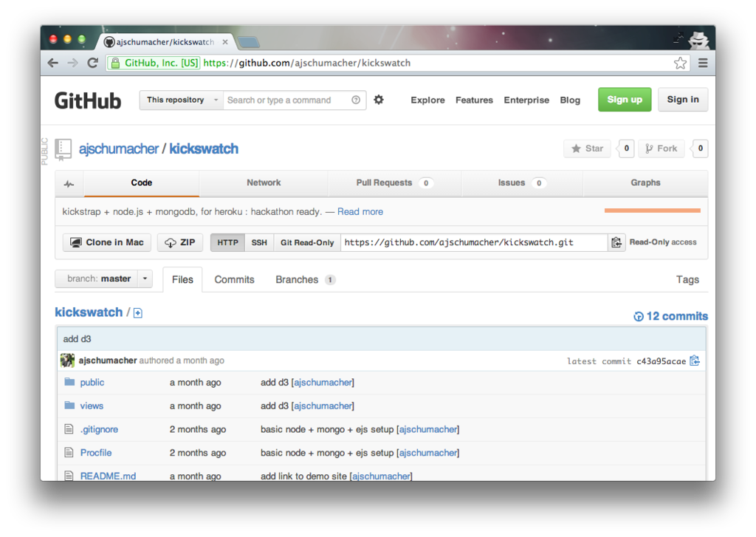This screenshot has width=756, height=537.
Task: Copy the commit SHA with clipboard icon
Action: [x=695, y=361]
